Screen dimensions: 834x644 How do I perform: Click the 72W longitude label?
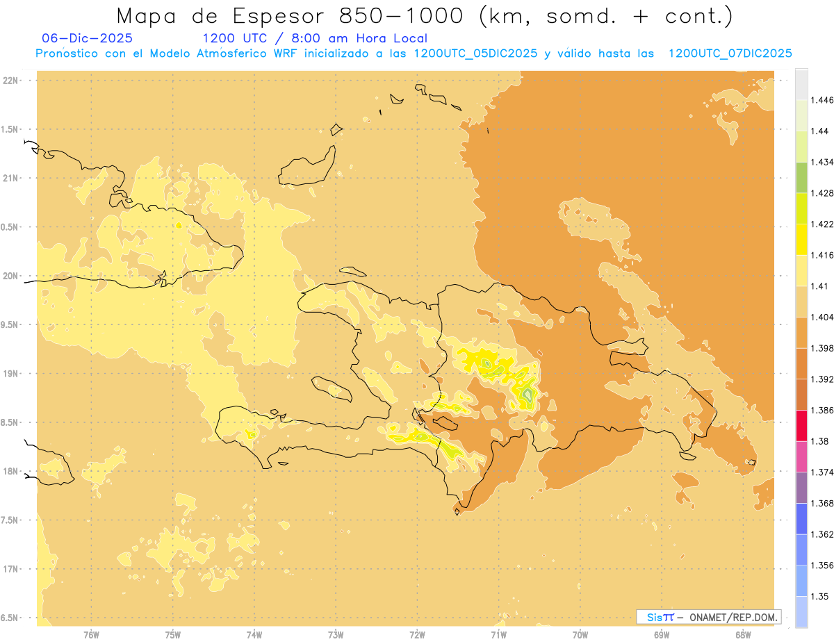[x=418, y=635]
